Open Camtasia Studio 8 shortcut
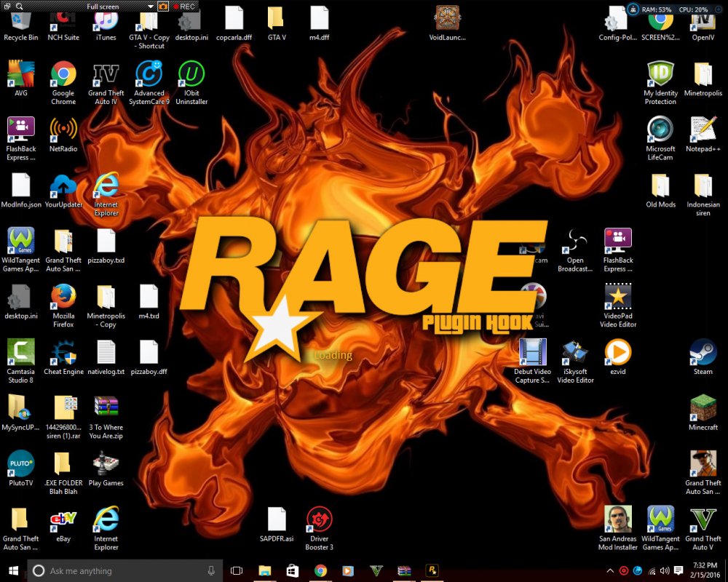This screenshot has height=582, width=728. pyautogui.click(x=21, y=361)
